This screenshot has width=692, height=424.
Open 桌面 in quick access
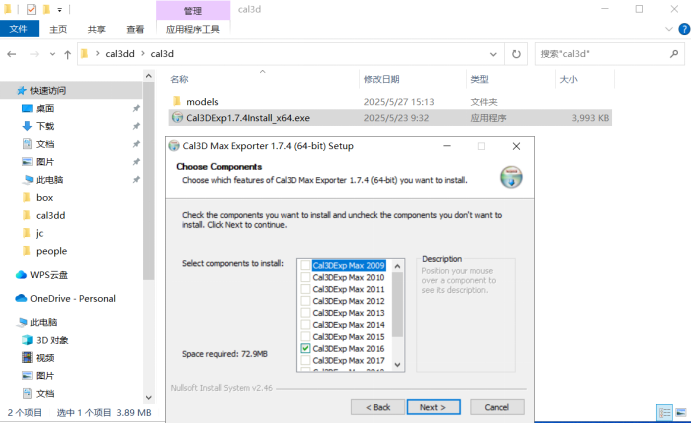[45, 109]
